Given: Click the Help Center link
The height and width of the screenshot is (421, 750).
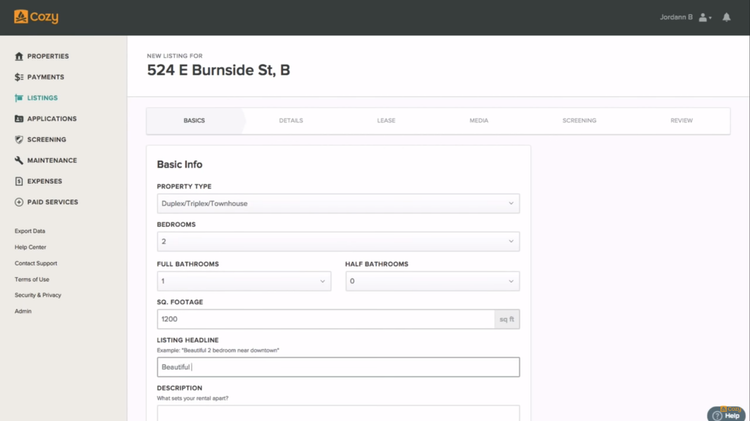Looking at the screenshot, I should coord(30,247).
